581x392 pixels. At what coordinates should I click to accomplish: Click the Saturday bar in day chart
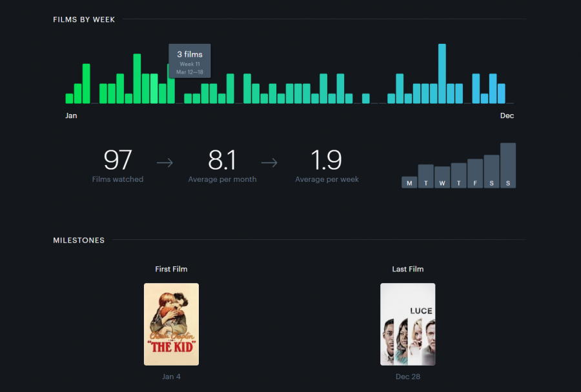point(491,169)
